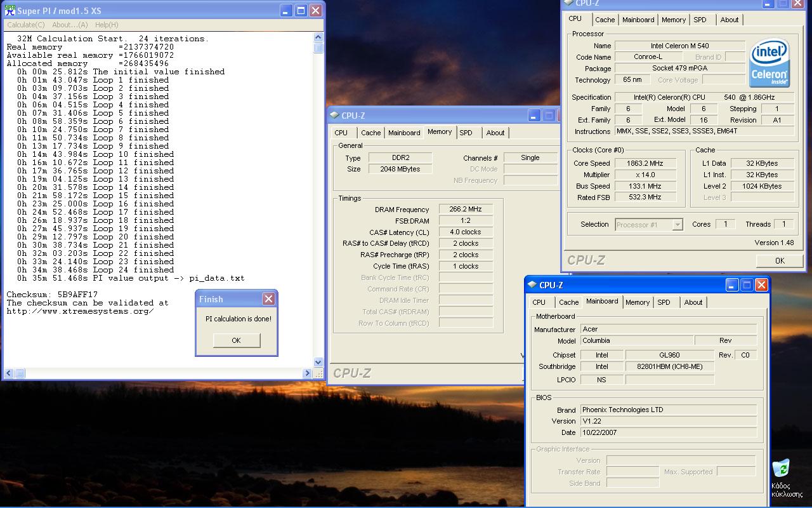
Task: Open the Processor #1 selection dropdown
Action: click(678, 225)
